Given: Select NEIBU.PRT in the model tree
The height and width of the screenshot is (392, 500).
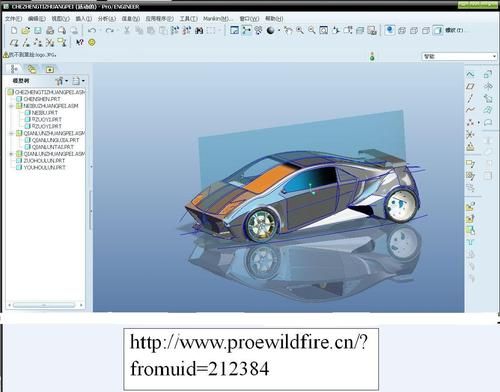Looking at the screenshot, I should (45, 113).
